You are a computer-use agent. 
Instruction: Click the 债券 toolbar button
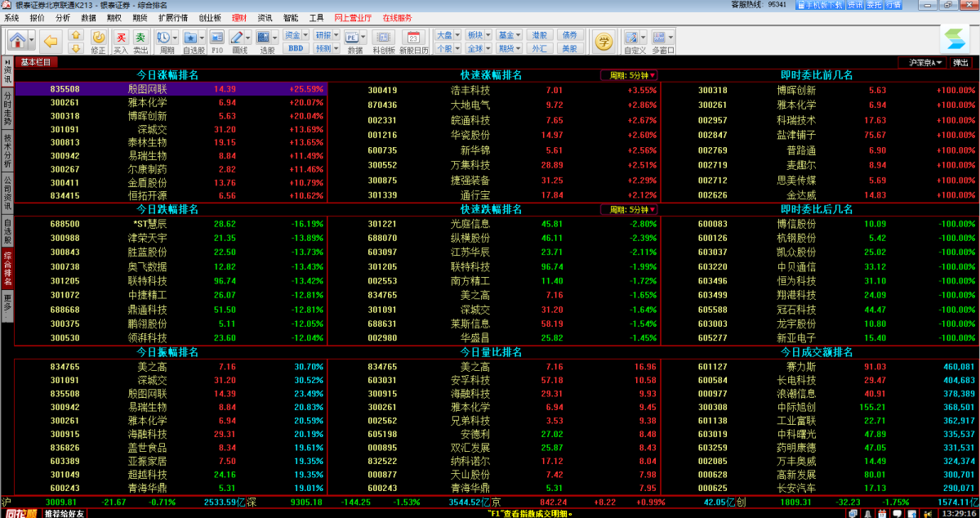(x=569, y=35)
